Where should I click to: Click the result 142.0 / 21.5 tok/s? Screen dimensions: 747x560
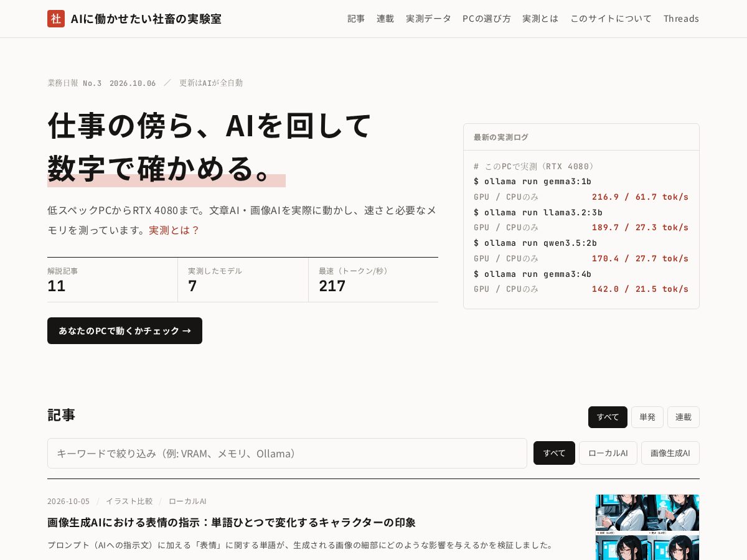(640, 289)
